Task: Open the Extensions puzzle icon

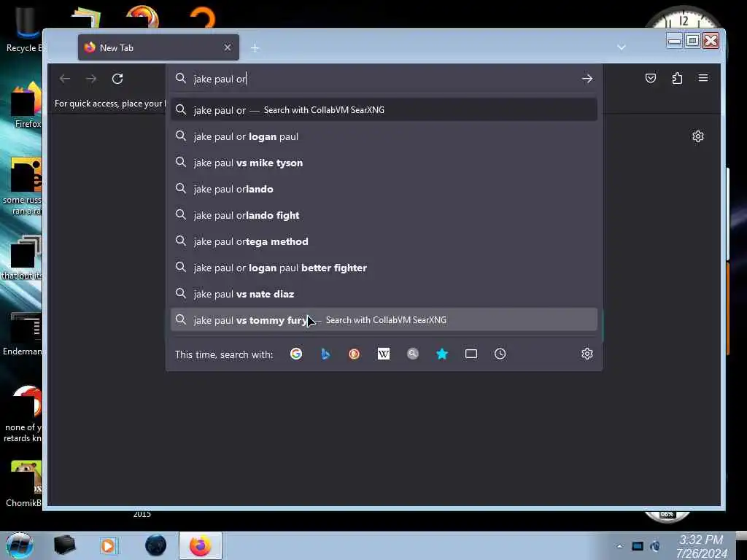Action: tap(677, 78)
